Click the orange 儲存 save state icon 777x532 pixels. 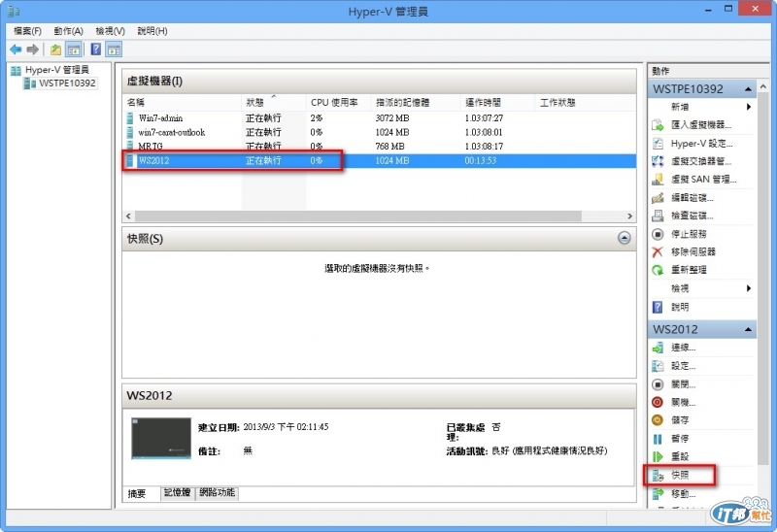658,420
